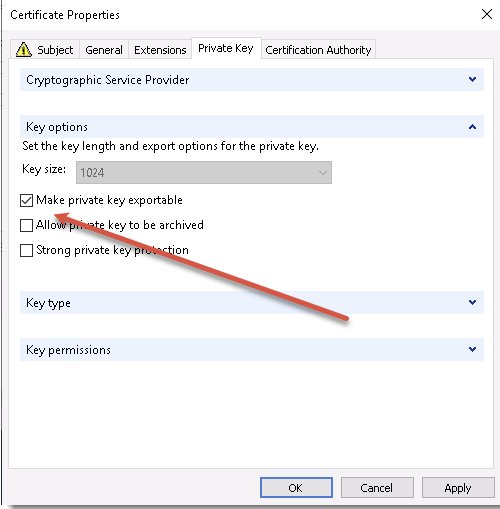
Task: Open the Key size dropdown
Action: [204, 173]
